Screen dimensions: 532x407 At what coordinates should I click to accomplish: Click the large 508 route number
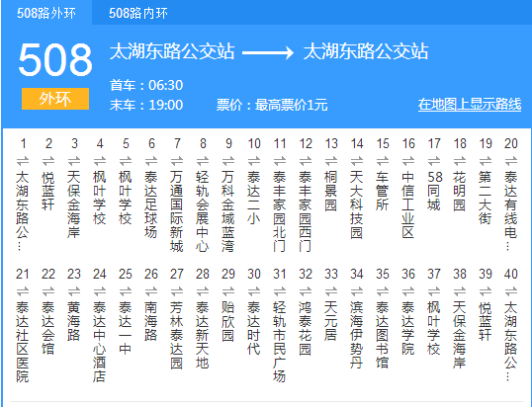pos(55,59)
